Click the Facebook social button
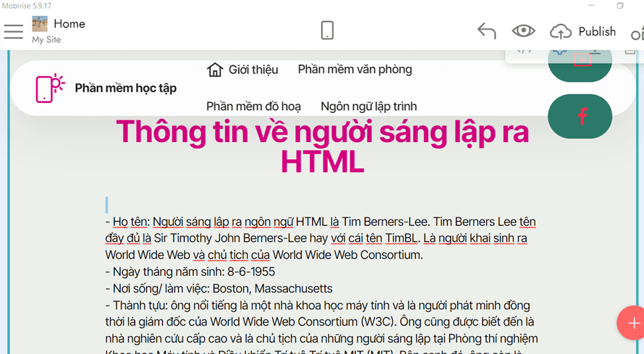The image size is (644, 354). tap(580, 116)
